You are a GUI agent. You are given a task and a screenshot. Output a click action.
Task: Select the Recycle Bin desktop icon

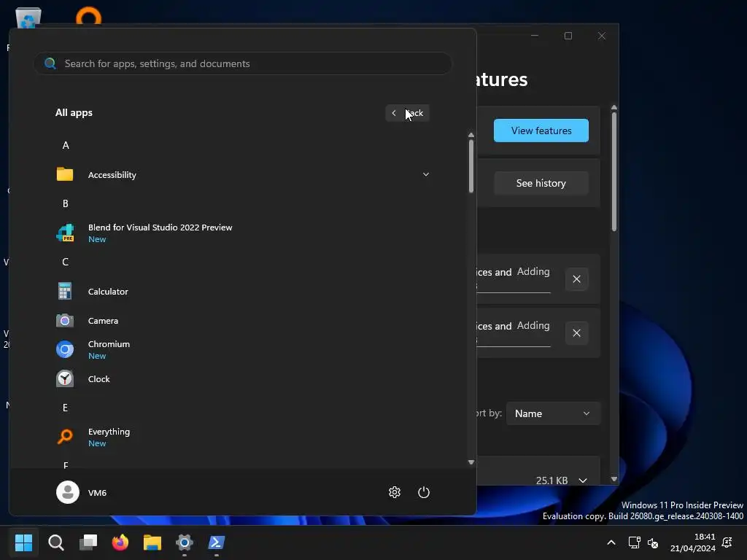click(x=28, y=17)
